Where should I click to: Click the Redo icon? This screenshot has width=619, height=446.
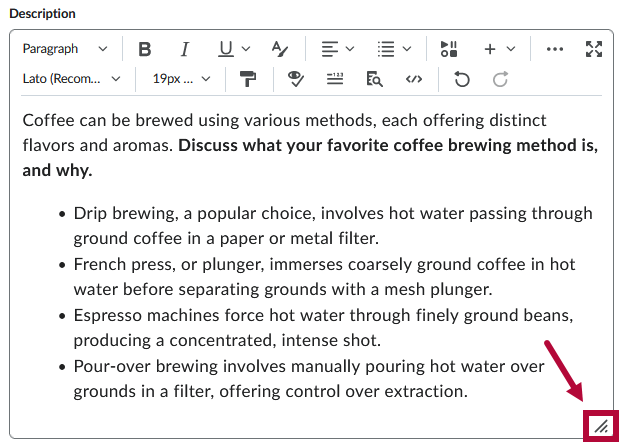[500, 79]
